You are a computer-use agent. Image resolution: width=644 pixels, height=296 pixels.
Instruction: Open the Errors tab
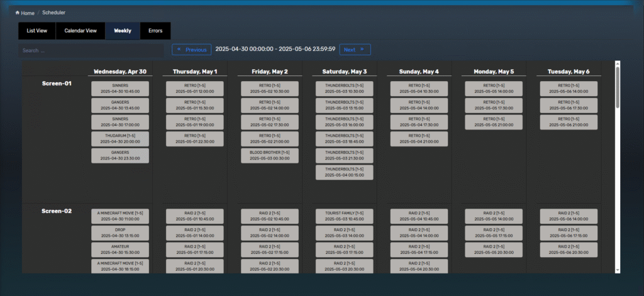point(155,31)
